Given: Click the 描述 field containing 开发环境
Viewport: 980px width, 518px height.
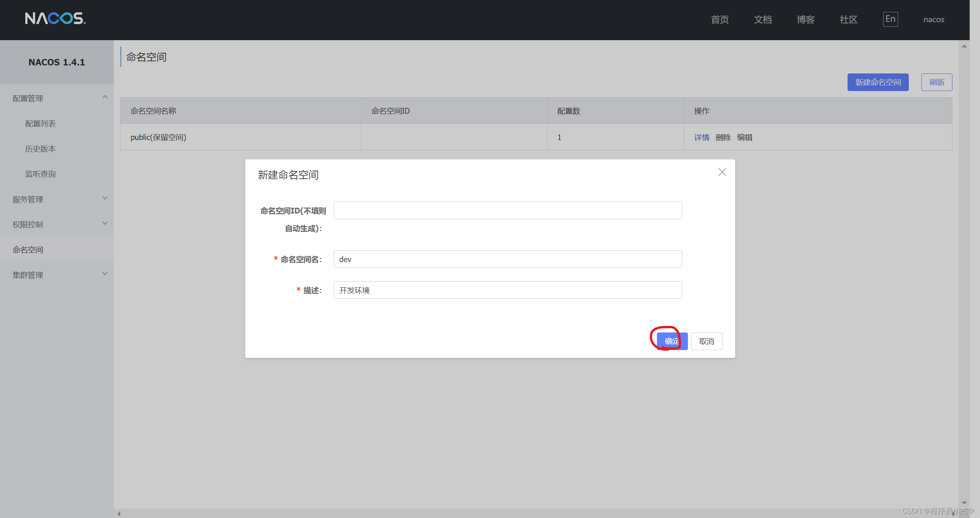Looking at the screenshot, I should [x=508, y=290].
